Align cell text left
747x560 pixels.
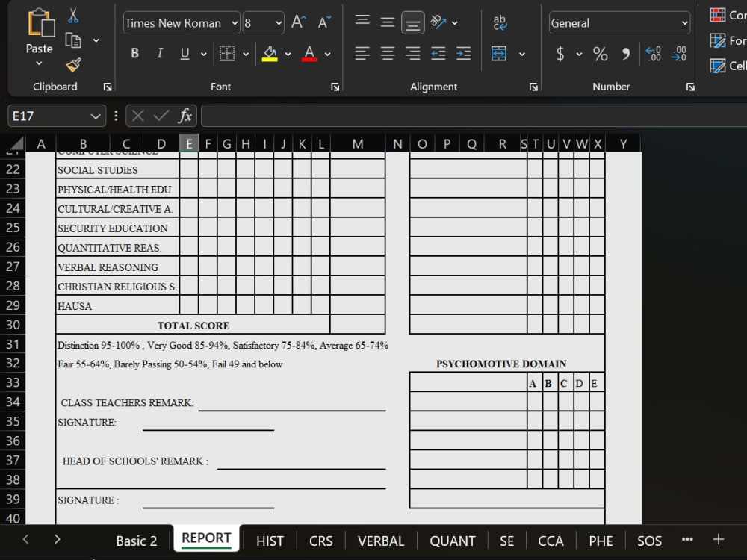pyautogui.click(x=362, y=53)
